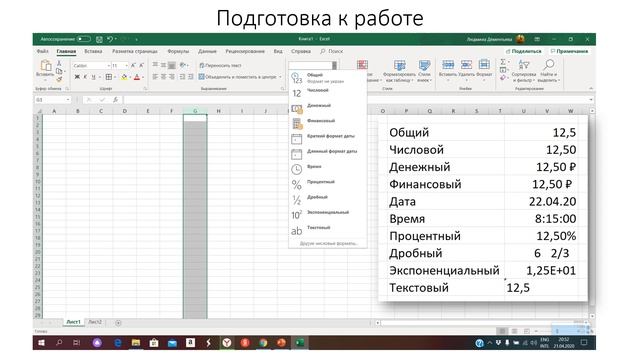The image size is (640, 360).
Task: Switch to the Разметка страницы tab
Action: (x=135, y=51)
